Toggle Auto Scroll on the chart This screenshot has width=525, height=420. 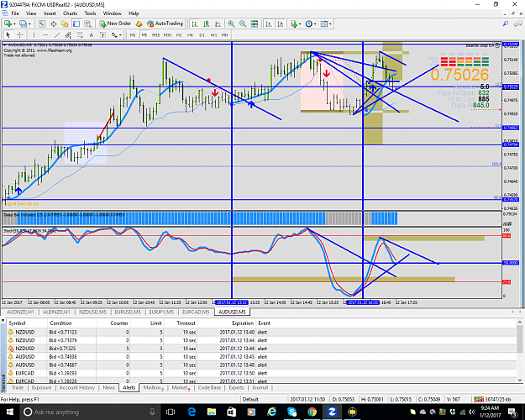[x=269, y=24]
